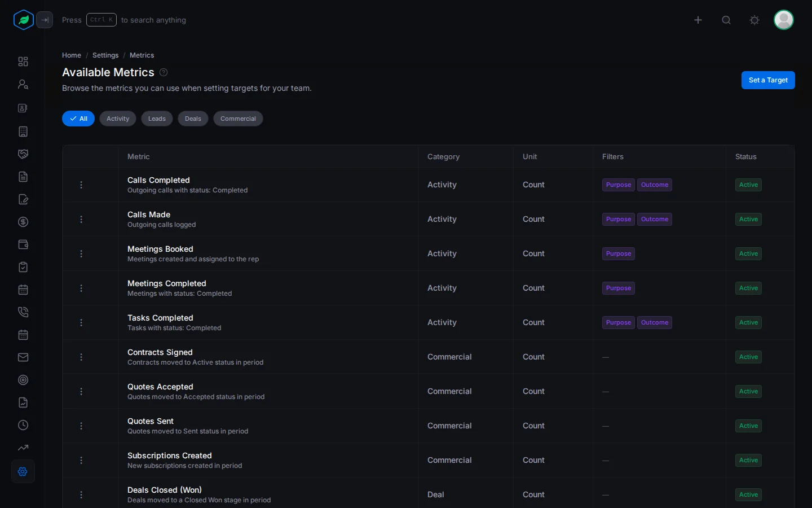Toggle the light/dark theme sun icon
This screenshot has width=812, height=508.
click(x=754, y=20)
